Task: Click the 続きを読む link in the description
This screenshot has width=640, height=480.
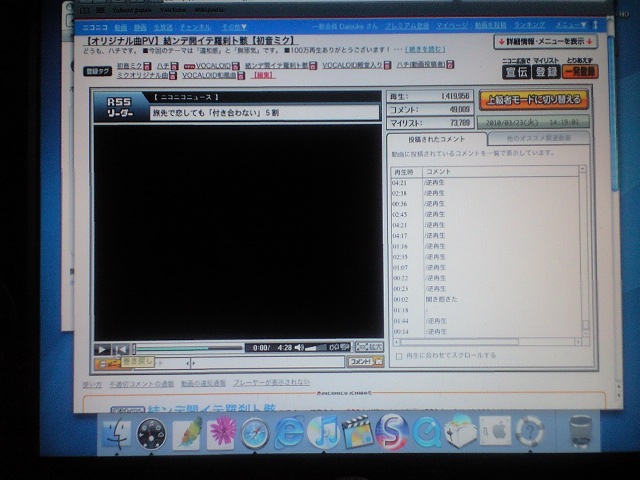Action: [x=424, y=49]
